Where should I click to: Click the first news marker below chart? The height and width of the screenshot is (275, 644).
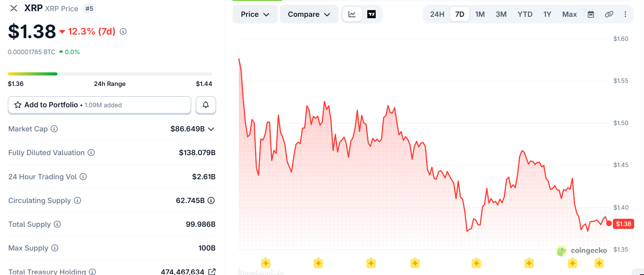(266, 263)
